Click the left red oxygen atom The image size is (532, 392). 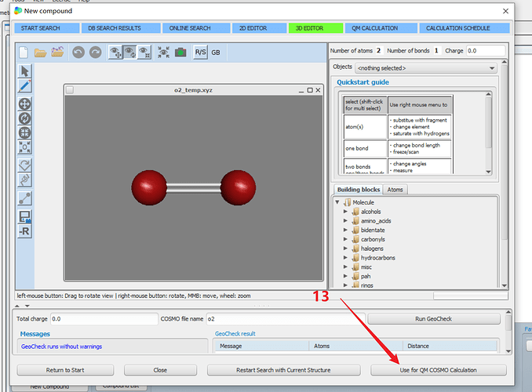tap(149, 187)
